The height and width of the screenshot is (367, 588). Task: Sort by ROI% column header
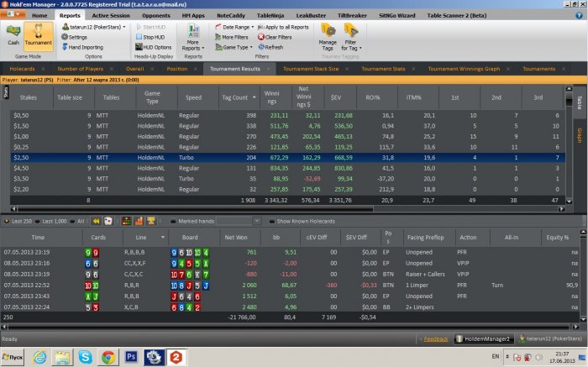pyautogui.click(x=373, y=97)
